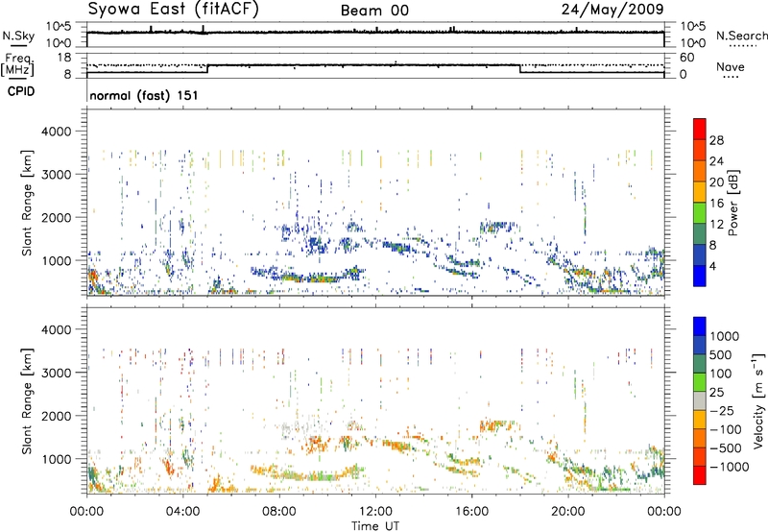The height and width of the screenshot is (532, 768).
Task: Click the red bottom segment of the Velocity colorbar
Action: tap(700, 475)
